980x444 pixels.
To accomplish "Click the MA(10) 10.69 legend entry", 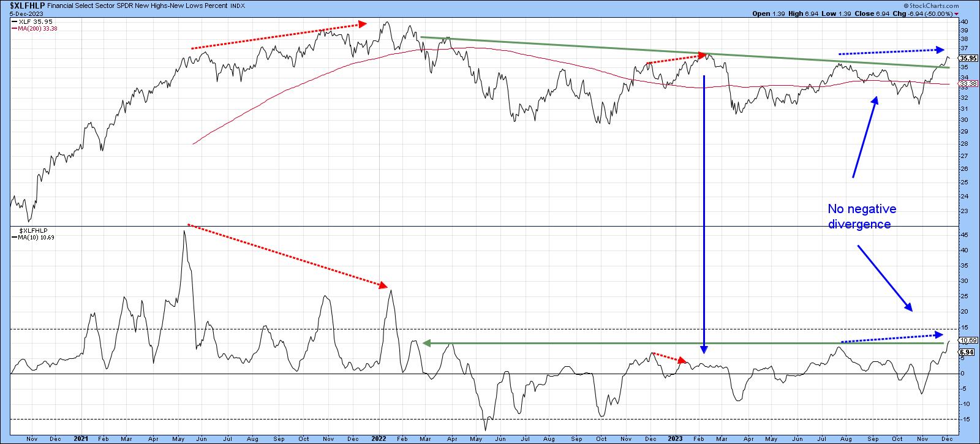I will point(32,237).
